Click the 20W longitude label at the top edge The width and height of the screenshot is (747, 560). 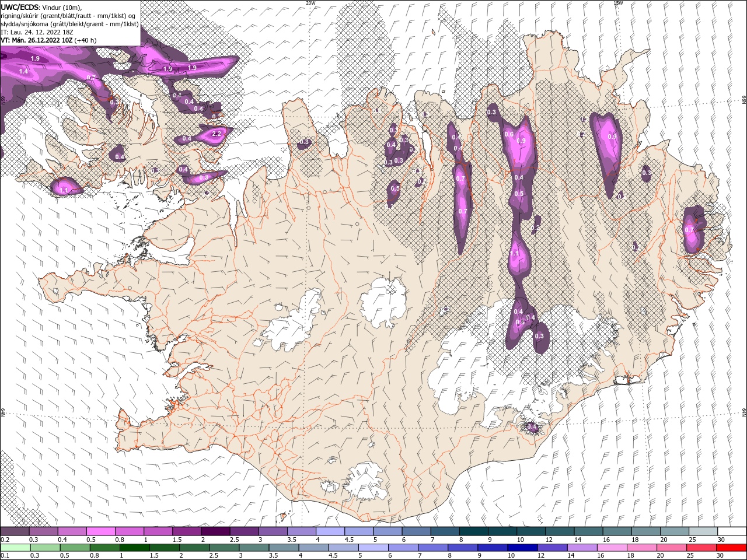point(310,3)
